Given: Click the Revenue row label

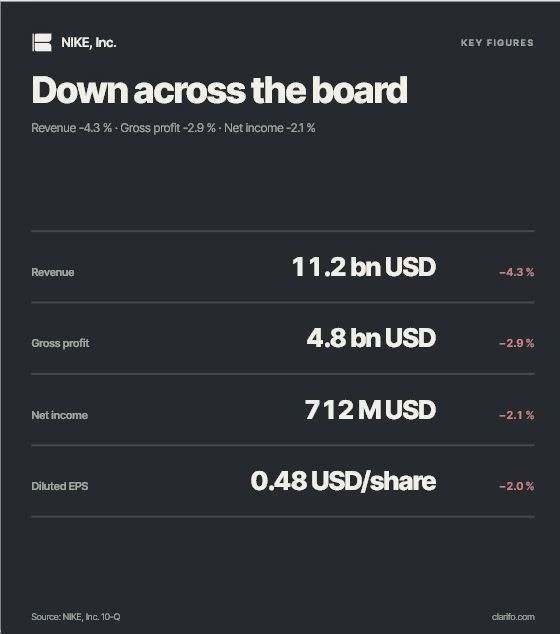Looking at the screenshot, I should pyautogui.click(x=53, y=272).
